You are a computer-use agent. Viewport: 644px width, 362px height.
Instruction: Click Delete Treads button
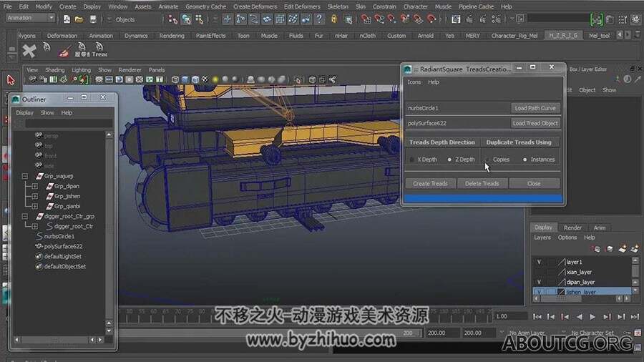tap(482, 183)
